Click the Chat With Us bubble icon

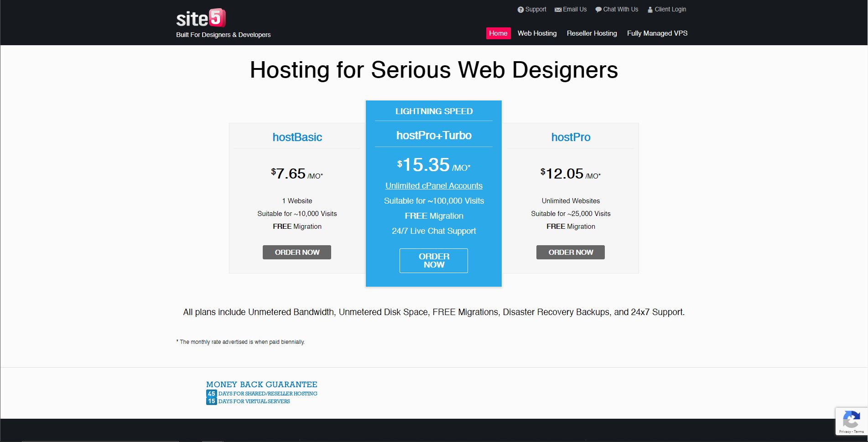pos(598,10)
